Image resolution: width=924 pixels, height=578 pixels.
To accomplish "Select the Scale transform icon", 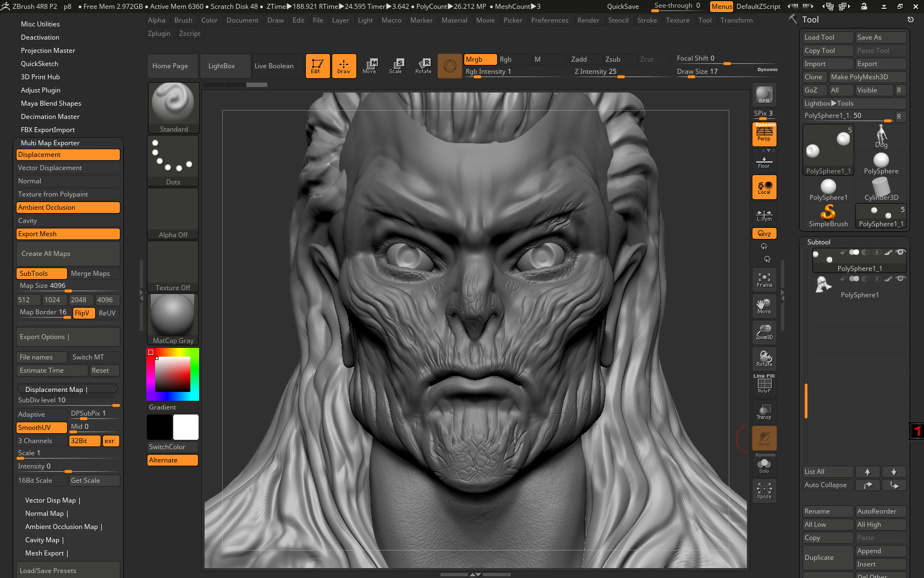I will 395,66.
